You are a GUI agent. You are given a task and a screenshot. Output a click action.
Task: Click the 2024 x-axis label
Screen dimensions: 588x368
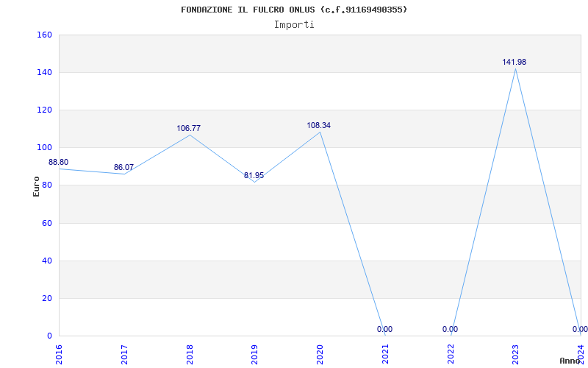pyautogui.click(x=581, y=353)
